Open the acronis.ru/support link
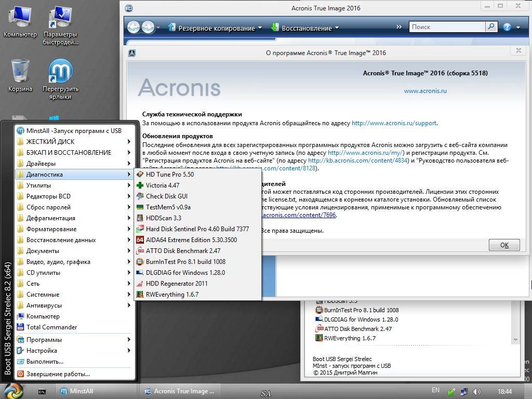532x399 pixels. click(394, 123)
